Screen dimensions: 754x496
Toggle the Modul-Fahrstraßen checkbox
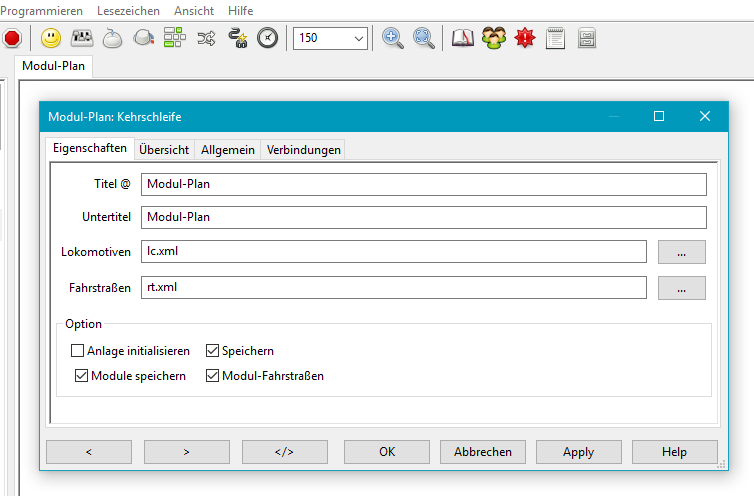[x=213, y=376]
